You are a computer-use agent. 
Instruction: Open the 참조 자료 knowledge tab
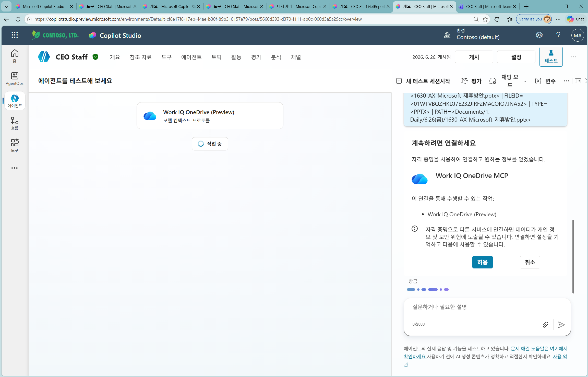pyautogui.click(x=141, y=57)
